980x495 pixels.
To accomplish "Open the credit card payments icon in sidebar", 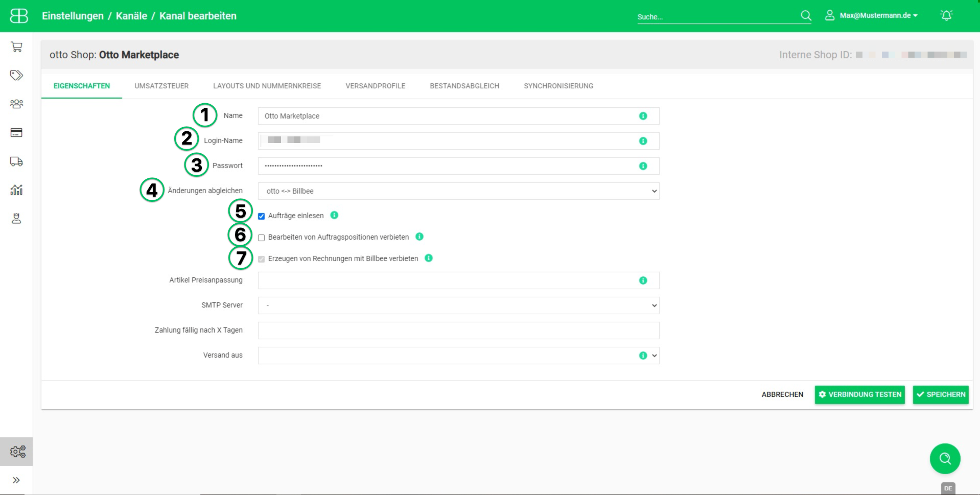I will [16, 133].
